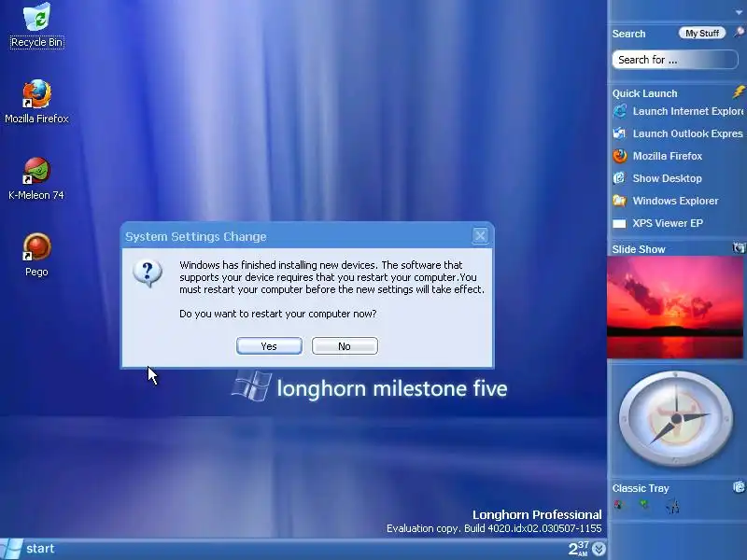
Task: Click the sunset slide show picture
Action: (x=674, y=307)
